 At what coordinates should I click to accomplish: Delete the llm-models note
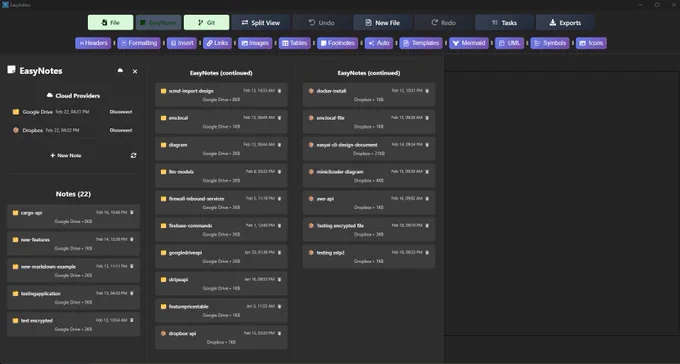click(x=279, y=171)
